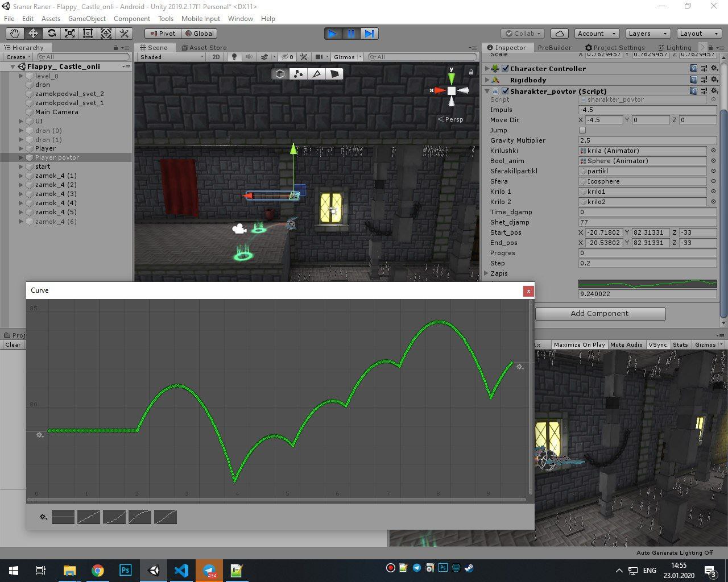Open the Account dropdown

pyautogui.click(x=596, y=34)
